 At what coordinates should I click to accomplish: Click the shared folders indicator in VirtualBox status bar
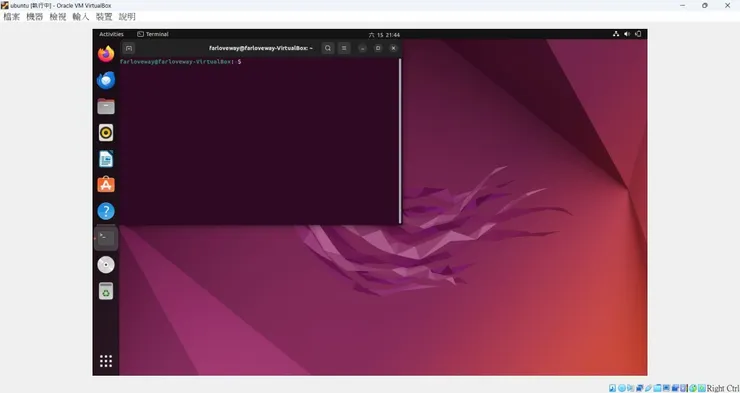click(x=657, y=388)
